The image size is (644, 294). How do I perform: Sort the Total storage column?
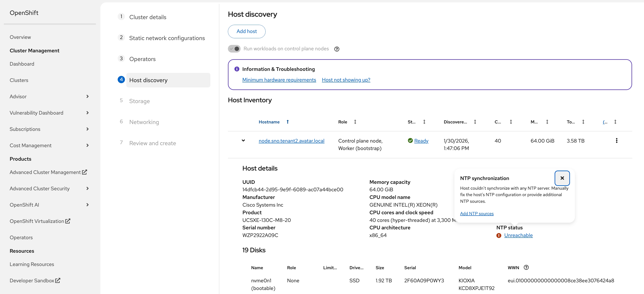click(x=583, y=122)
